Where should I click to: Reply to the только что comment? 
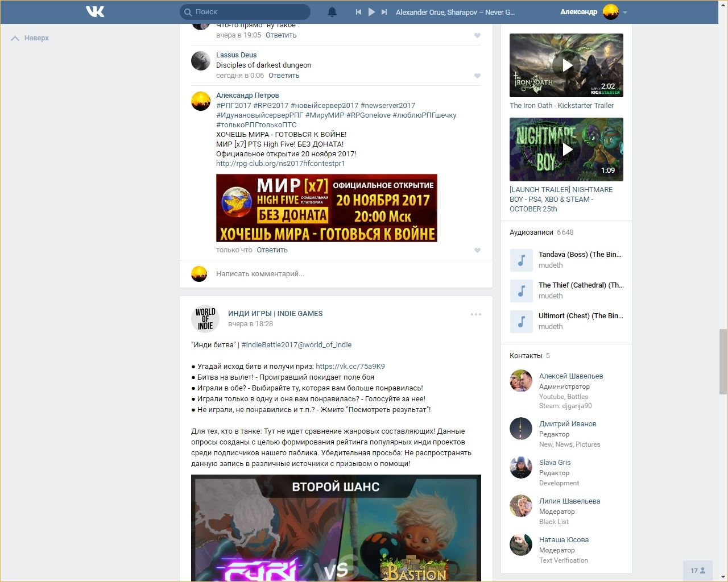point(272,250)
